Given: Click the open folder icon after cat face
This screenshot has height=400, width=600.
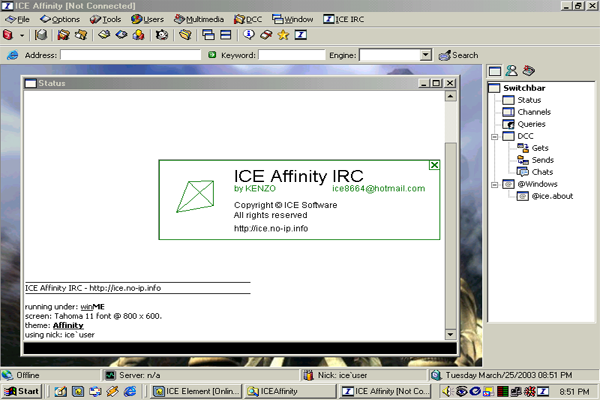Looking at the screenshot, I should [x=185, y=35].
